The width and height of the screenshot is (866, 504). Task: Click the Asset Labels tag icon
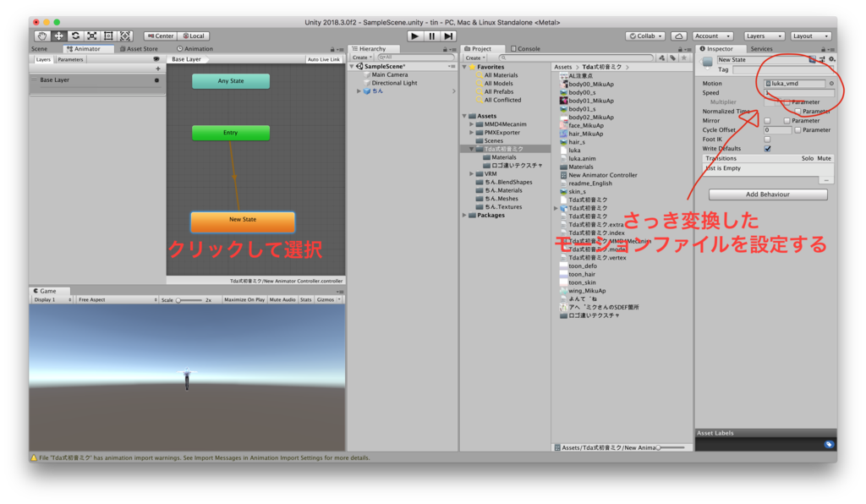(x=829, y=444)
